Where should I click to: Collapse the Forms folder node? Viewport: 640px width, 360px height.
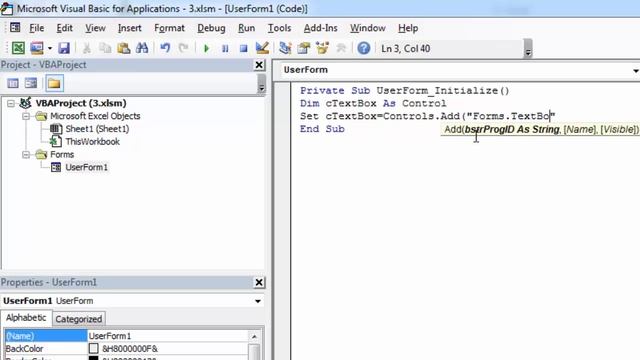click(x=26, y=155)
